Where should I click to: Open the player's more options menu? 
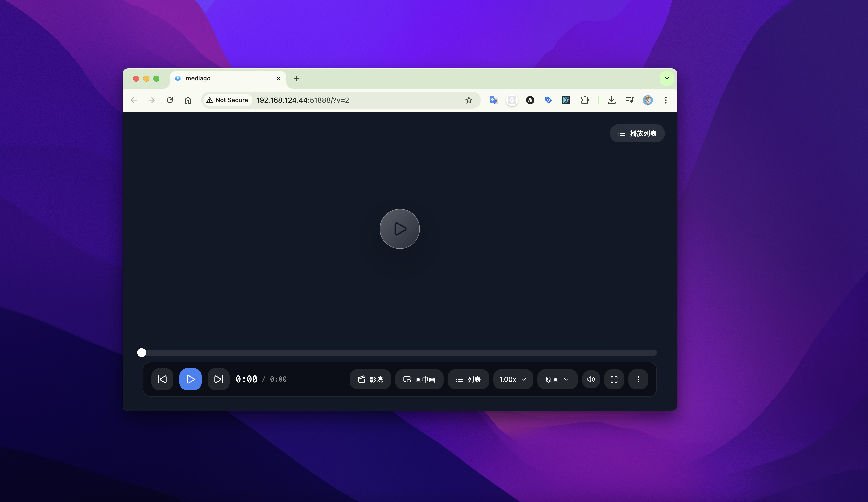[638, 379]
